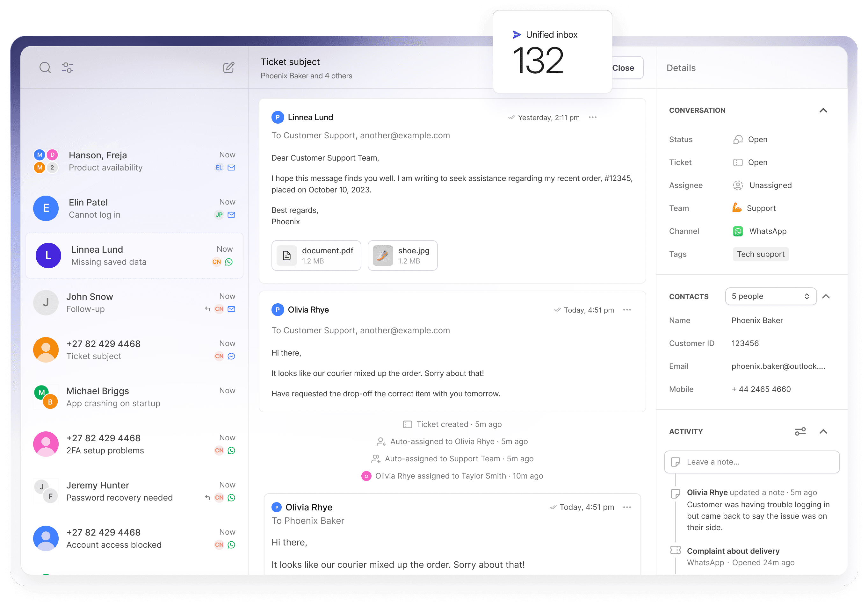
Task: Click the reply arrow icon on the John Snow conversation
Action: pos(207,309)
